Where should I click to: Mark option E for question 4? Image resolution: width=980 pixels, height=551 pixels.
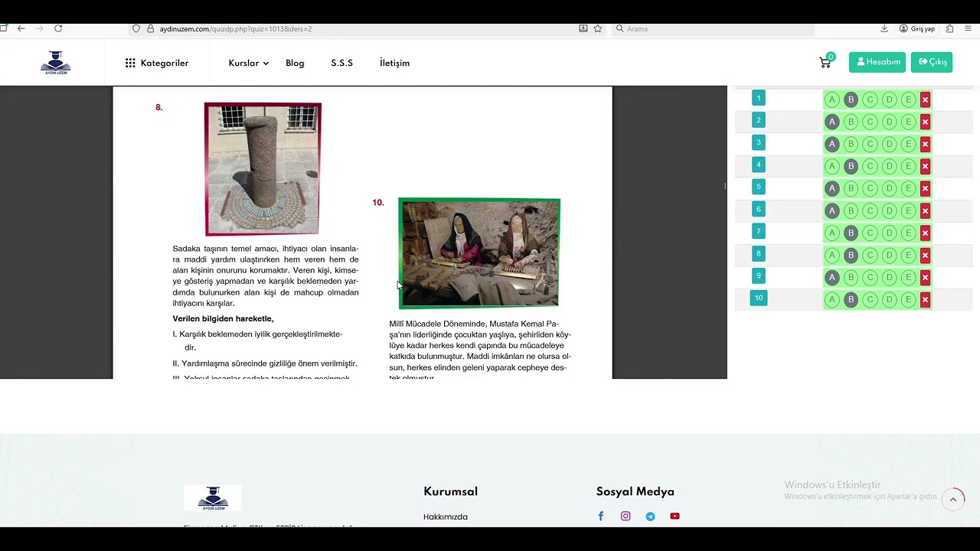click(908, 166)
